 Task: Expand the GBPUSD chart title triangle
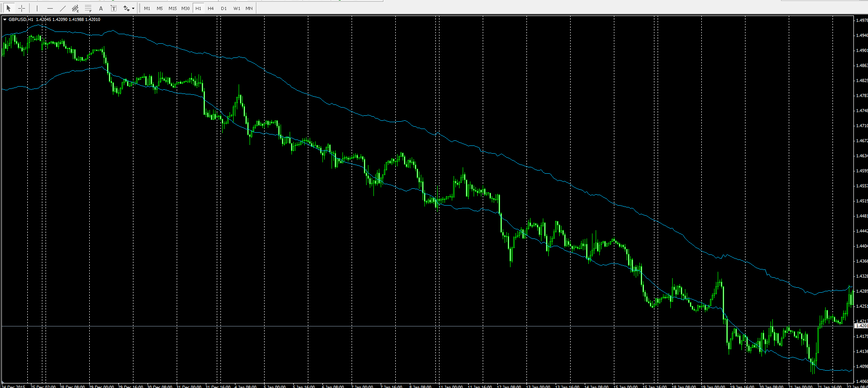(x=5, y=20)
